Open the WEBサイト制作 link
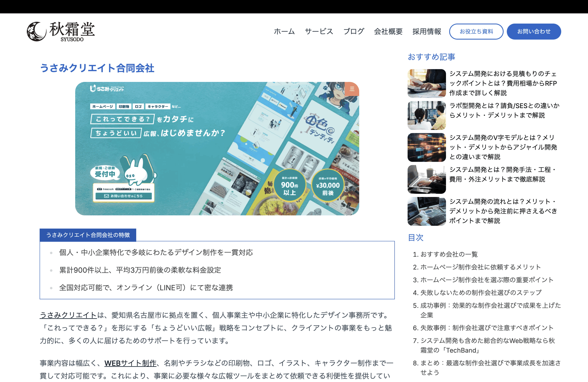This screenshot has width=588, height=382. pyautogui.click(x=130, y=363)
